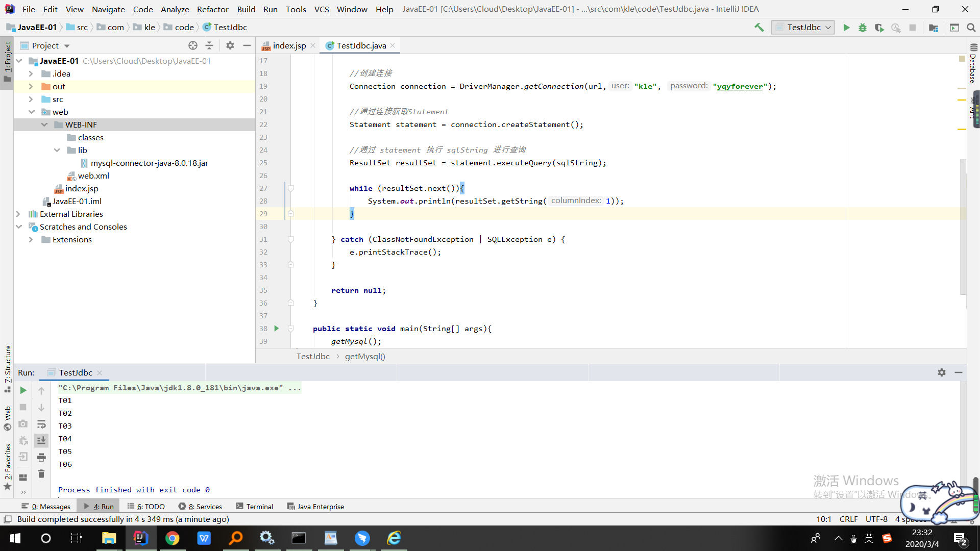Toggle soft-wrap in the Run console
Image resolution: width=980 pixels, height=551 pixels.
(x=41, y=424)
